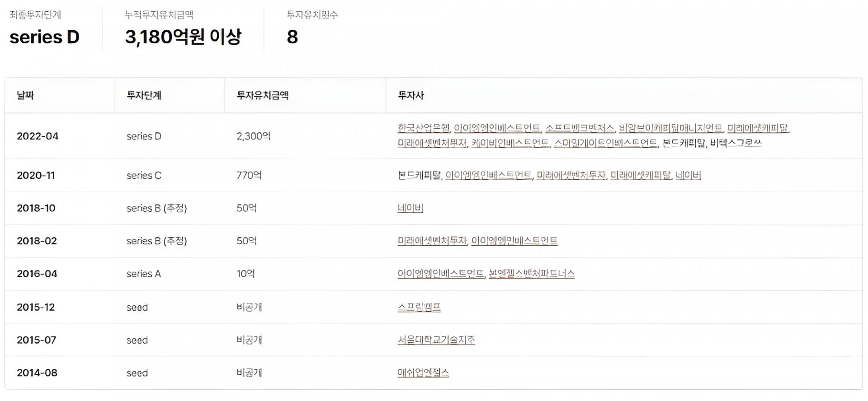
Task: Open 미래에셋벤처투자 link in 2018-02 row
Action: pyautogui.click(x=432, y=241)
